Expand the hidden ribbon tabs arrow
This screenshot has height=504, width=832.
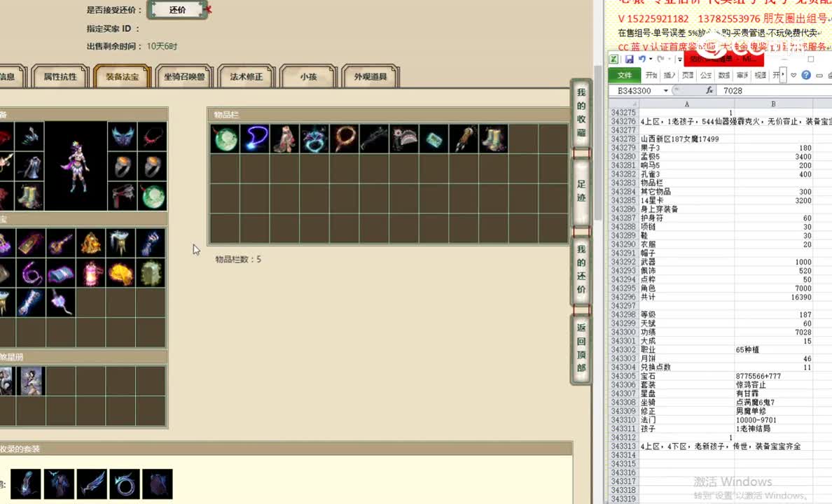784,76
